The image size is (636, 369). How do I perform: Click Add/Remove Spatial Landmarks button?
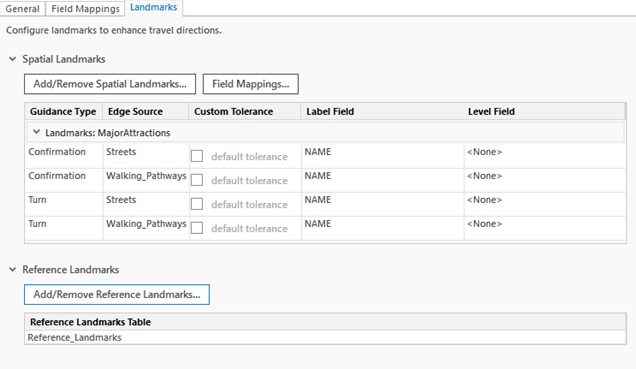click(110, 84)
